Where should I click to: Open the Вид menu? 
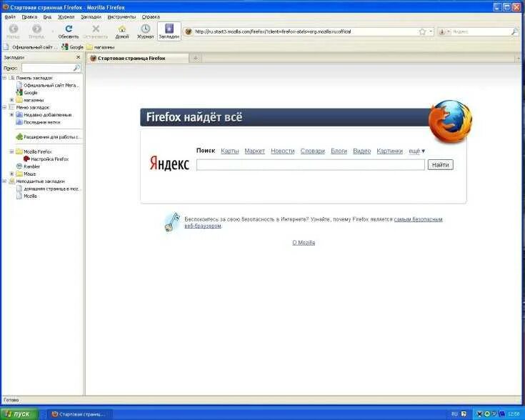pos(47,16)
